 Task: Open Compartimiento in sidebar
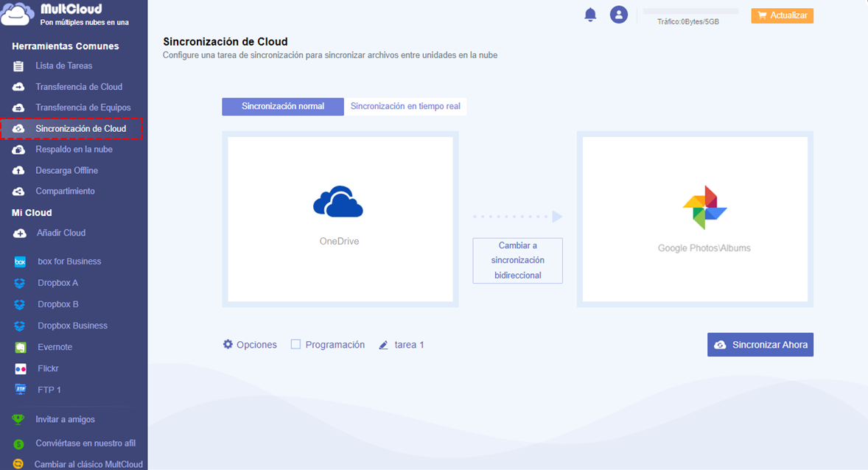coord(66,192)
